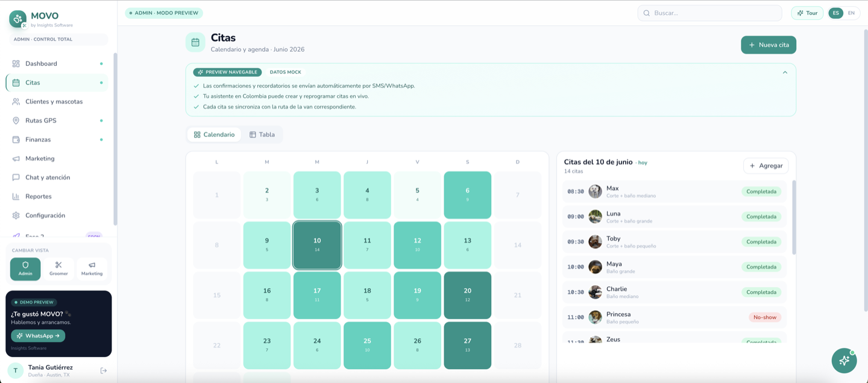Switch view to Groomer role
The height and width of the screenshot is (383, 868).
pos(58,269)
